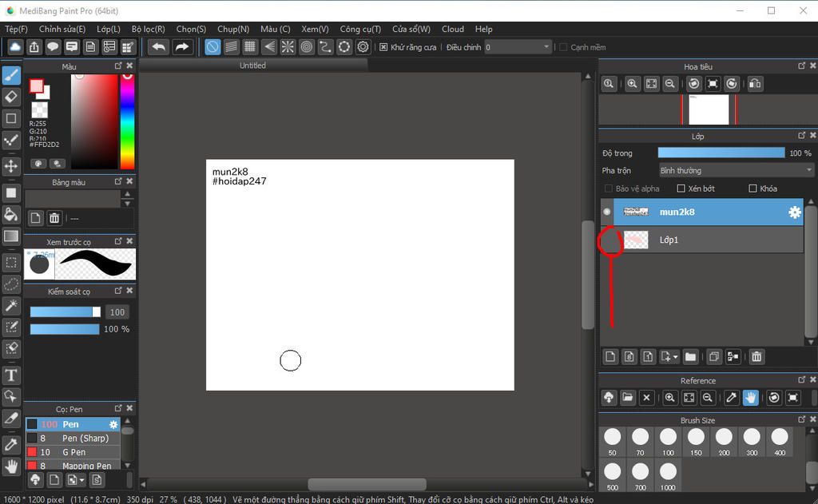Click the transparent color swatch
Viewport: 818px width, 504px height.
click(40, 110)
